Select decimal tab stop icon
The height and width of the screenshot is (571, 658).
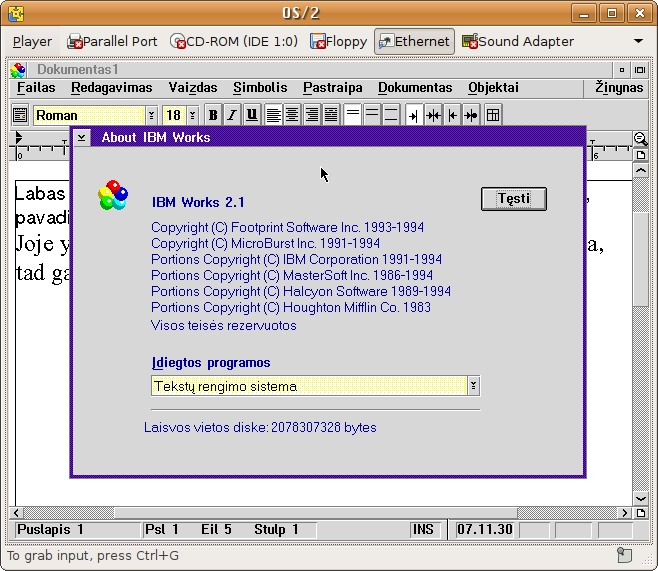click(471, 115)
